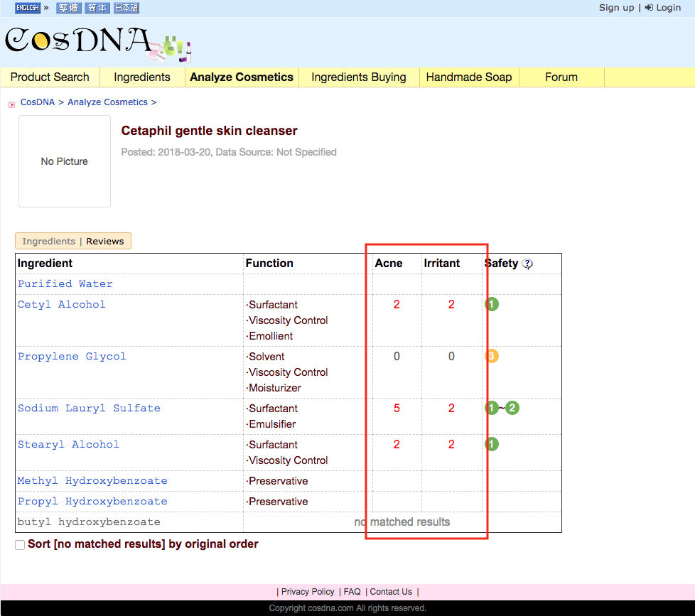Click Emollient function of Cetyl Alcohol
The height and width of the screenshot is (616, 695).
click(x=269, y=336)
